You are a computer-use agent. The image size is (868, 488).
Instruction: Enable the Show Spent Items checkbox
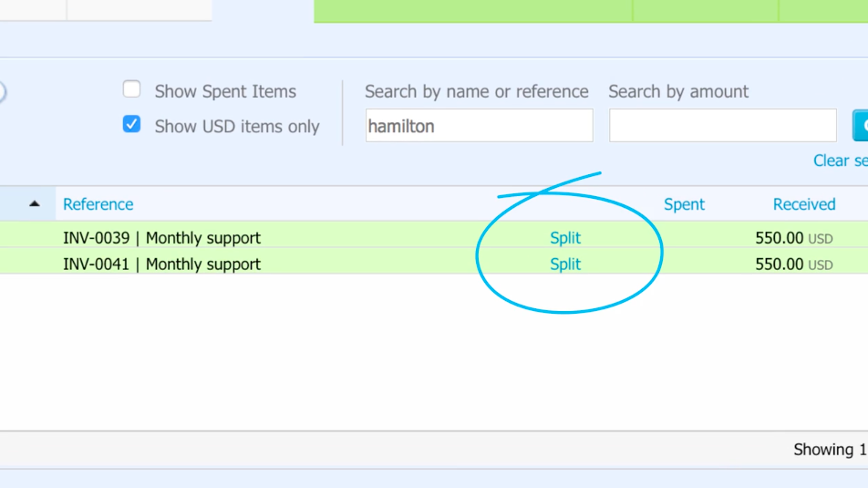click(x=131, y=89)
